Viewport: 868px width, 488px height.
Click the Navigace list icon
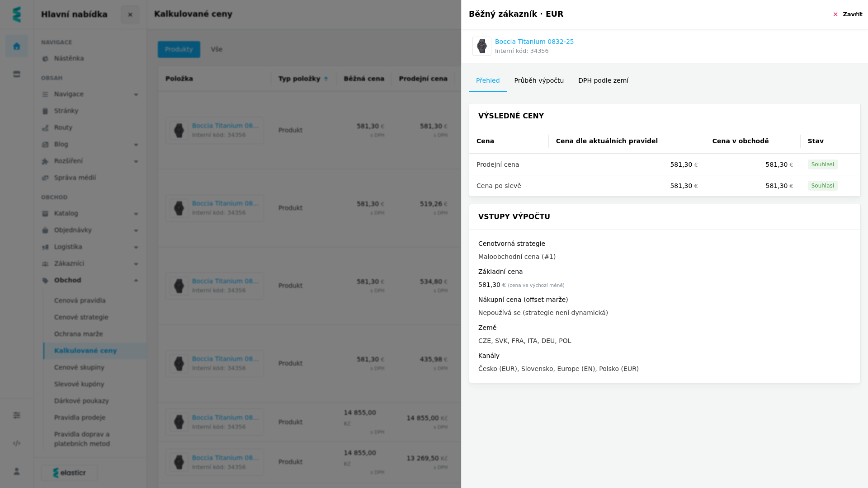[x=45, y=94]
